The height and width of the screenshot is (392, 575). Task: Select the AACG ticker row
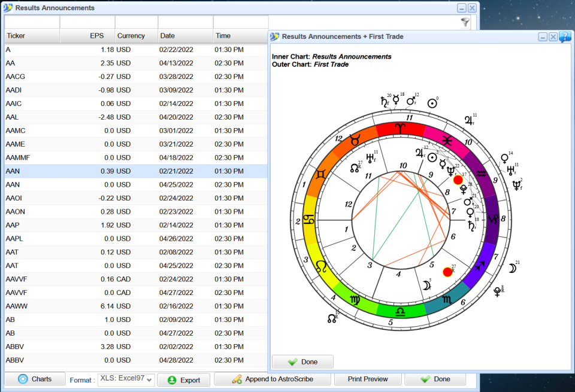coord(136,77)
